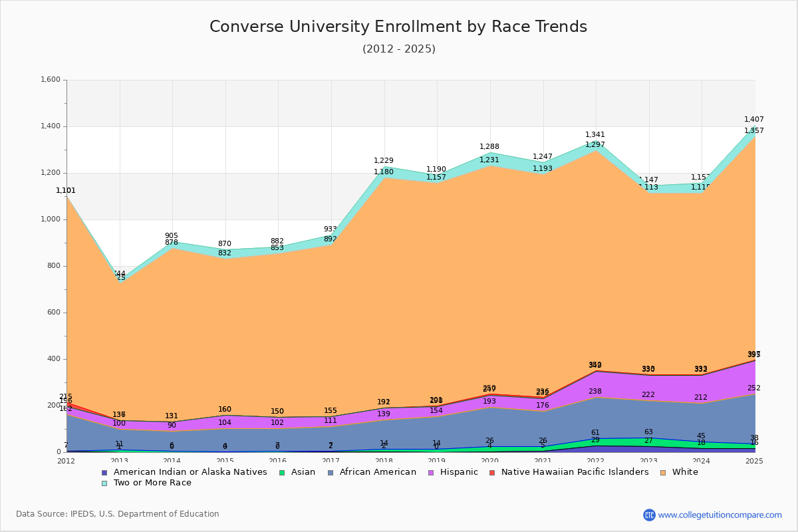
Task: Click the 2016 x-axis label
Action: coord(279,461)
